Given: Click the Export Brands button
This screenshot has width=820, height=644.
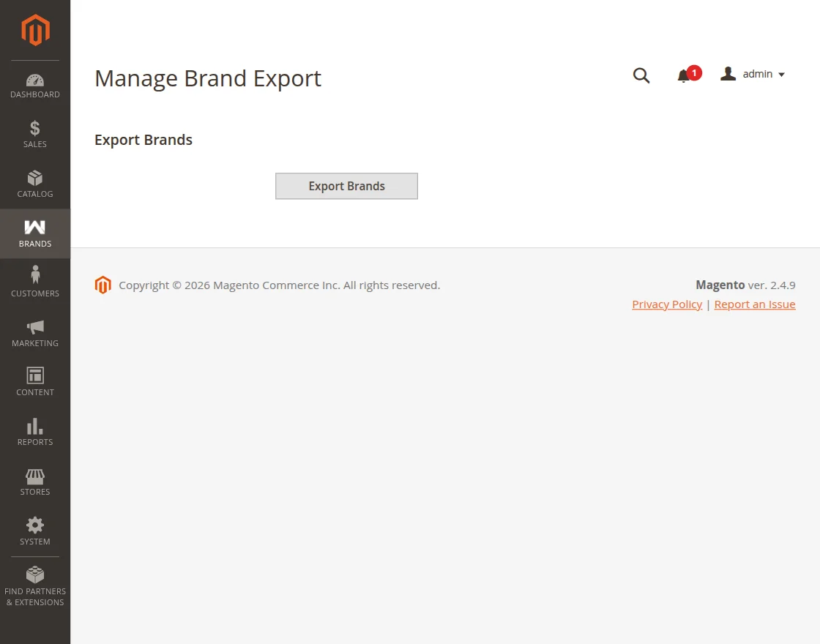Looking at the screenshot, I should 347,186.
